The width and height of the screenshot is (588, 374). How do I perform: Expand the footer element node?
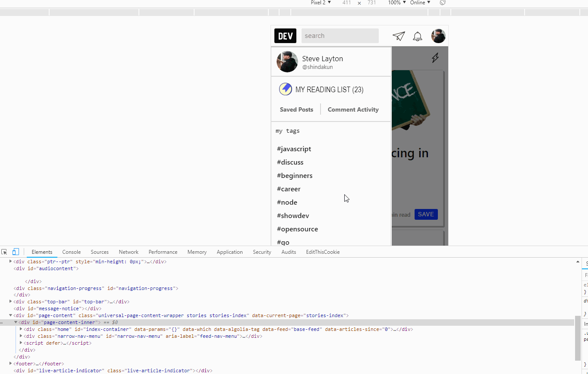point(10,363)
